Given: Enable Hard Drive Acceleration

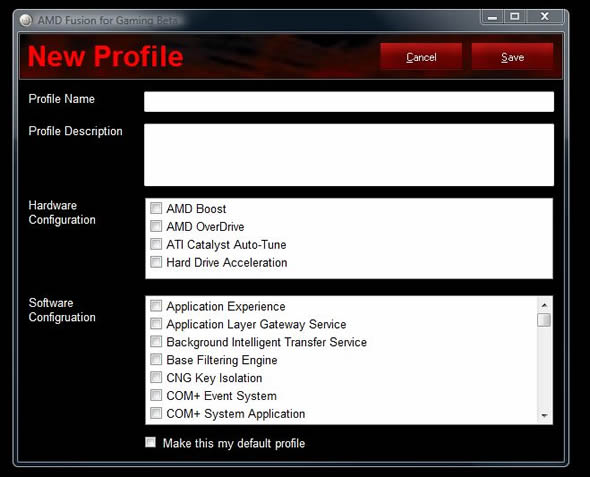Looking at the screenshot, I should click(156, 262).
